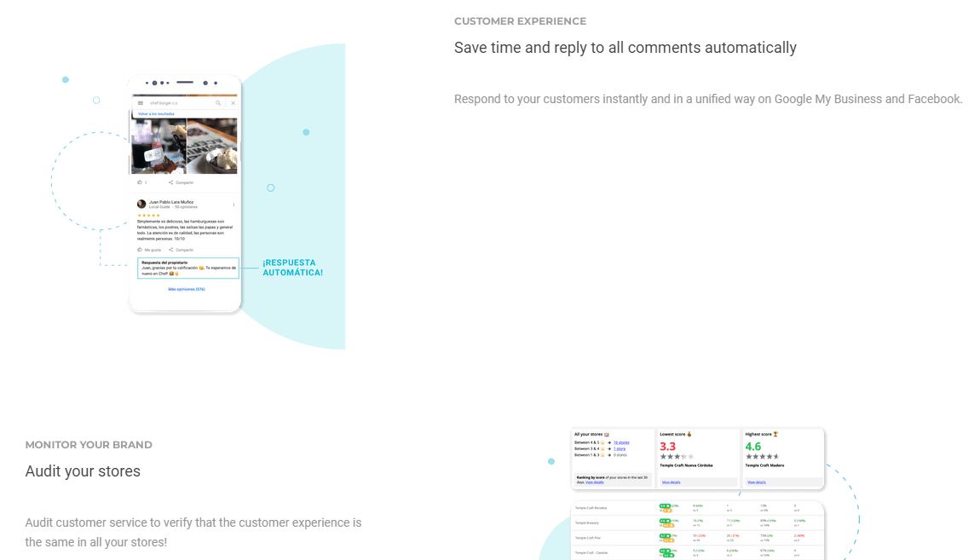
Task: Click thumbs-up icon below the food photos
Action: pyautogui.click(x=140, y=182)
